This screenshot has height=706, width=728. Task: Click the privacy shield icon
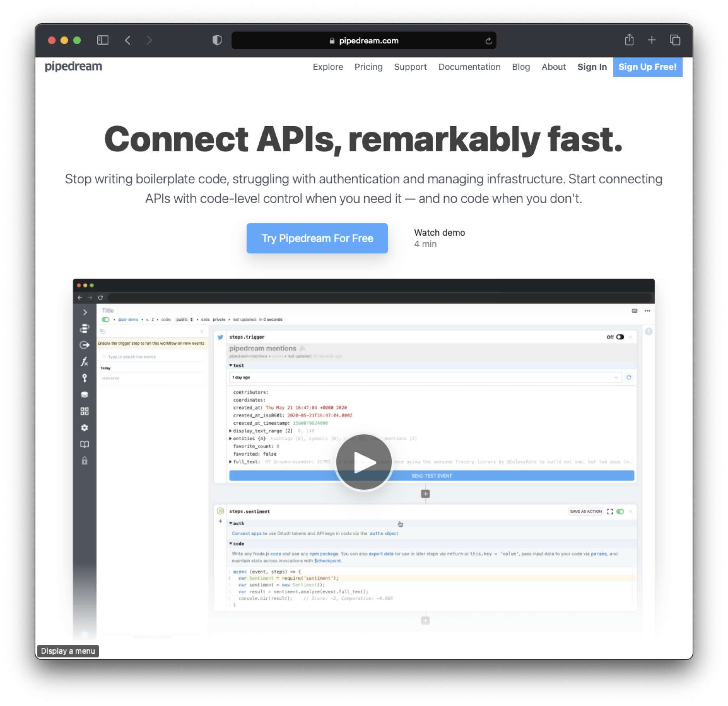(217, 40)
